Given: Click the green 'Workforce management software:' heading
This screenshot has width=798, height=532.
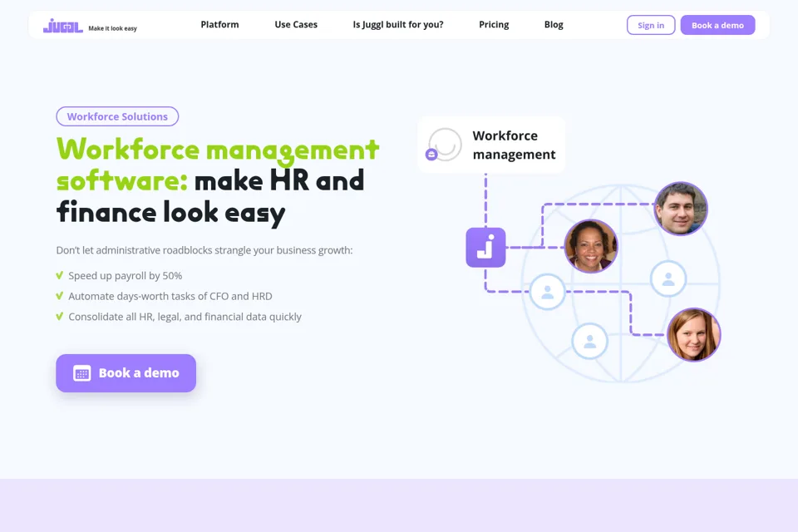Looking at the screenshot, I should tap(217, 165).
